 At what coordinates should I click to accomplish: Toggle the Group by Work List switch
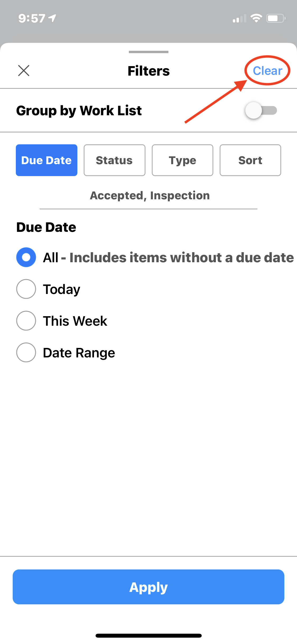point(261,111)
